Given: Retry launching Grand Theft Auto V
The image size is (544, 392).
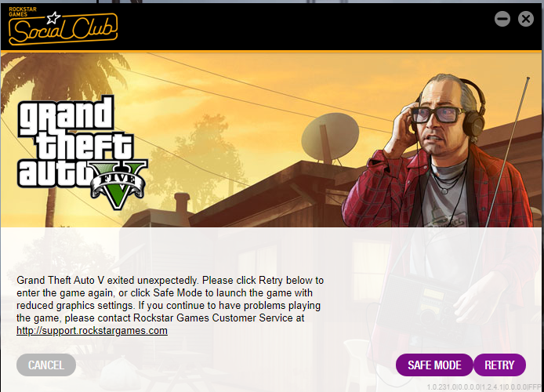Looking at the screenshot, I should (x=499, y=365).
